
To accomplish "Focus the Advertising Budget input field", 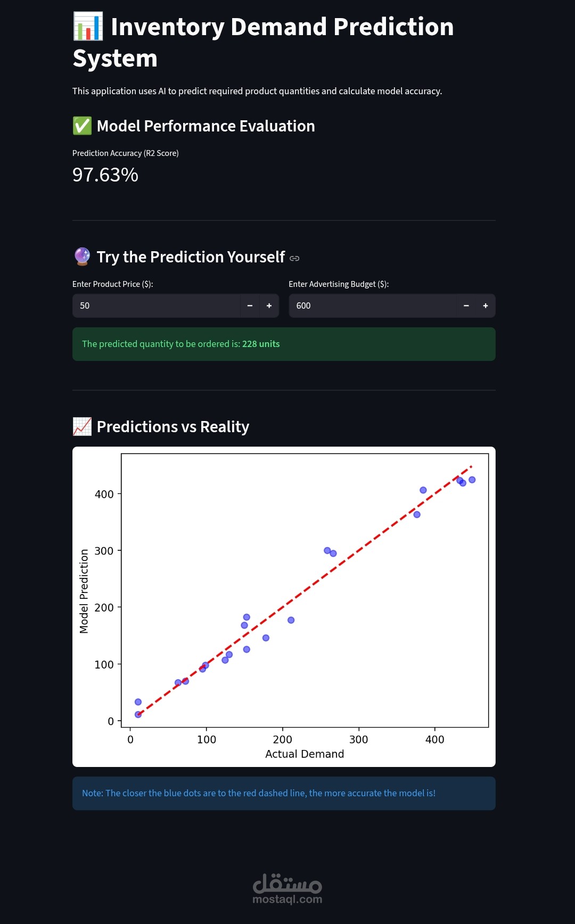I will (373, 306).
